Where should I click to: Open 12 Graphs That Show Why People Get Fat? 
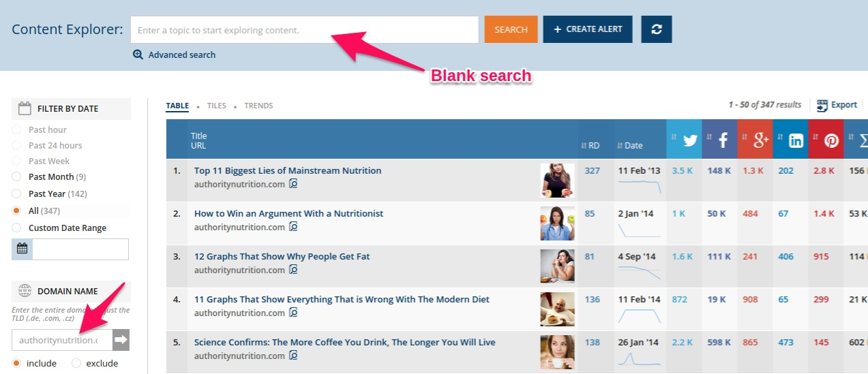282,257
